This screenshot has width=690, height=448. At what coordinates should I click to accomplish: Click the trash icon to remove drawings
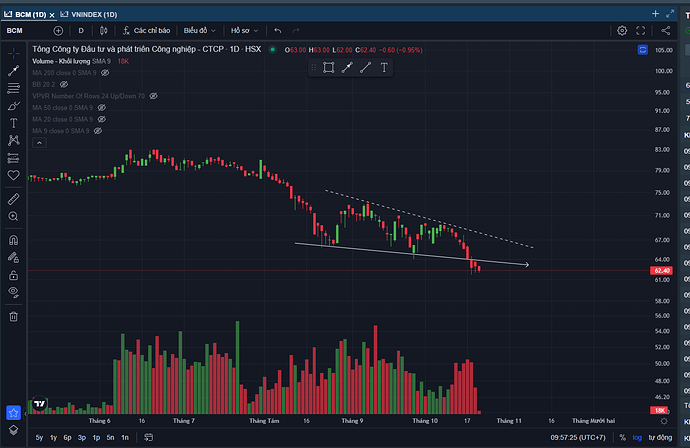pyautogui.click(x=13, y=316)
